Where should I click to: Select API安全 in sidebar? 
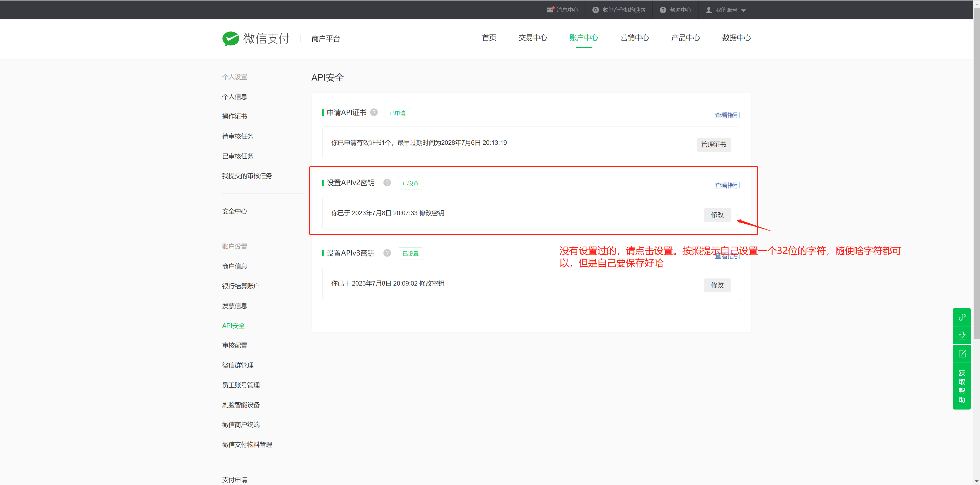pyautogui.click(x=233, y=326)
